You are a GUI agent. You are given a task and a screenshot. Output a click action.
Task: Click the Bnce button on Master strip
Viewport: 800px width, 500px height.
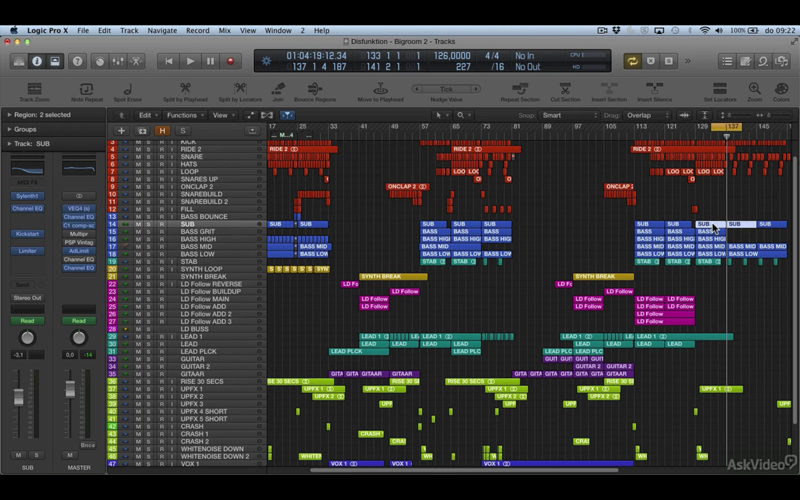click(88, 445)
